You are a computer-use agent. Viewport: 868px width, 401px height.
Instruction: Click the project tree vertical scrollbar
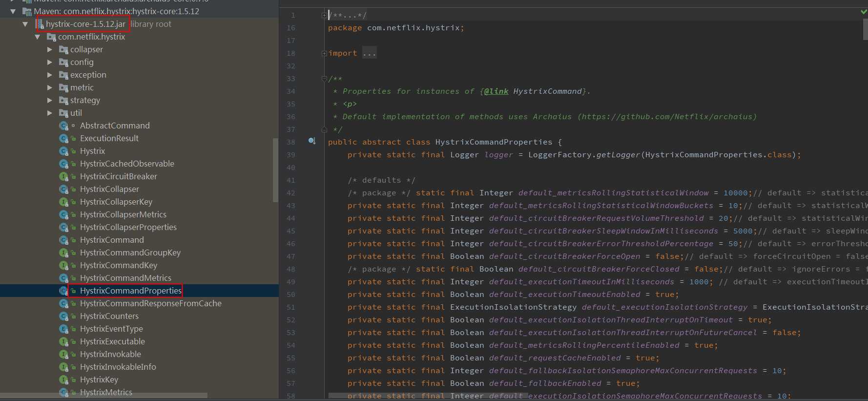click(275, 170)
